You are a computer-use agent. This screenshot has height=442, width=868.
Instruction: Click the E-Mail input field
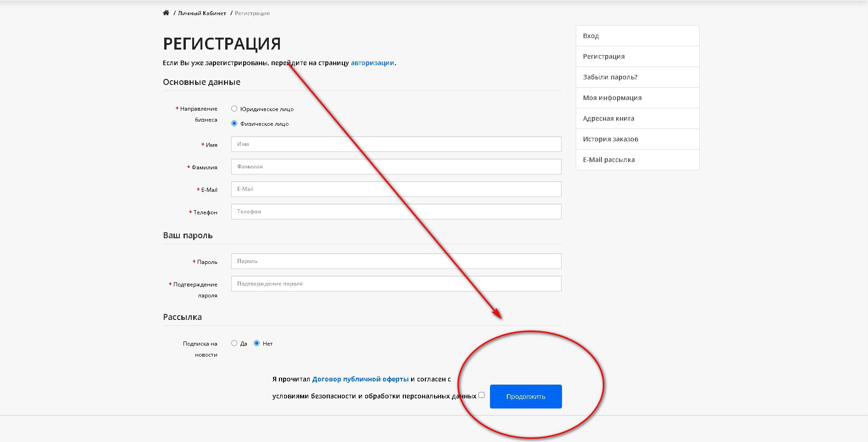(x=396, y=189)
